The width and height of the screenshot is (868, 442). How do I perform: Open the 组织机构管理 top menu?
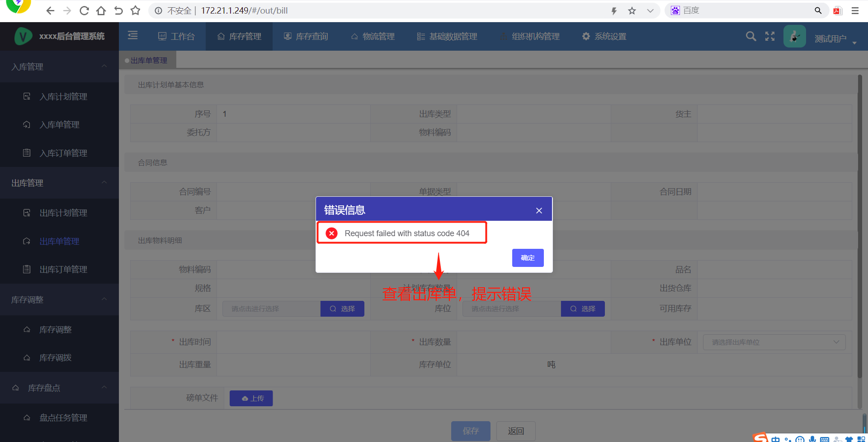[x=530, y=36]
